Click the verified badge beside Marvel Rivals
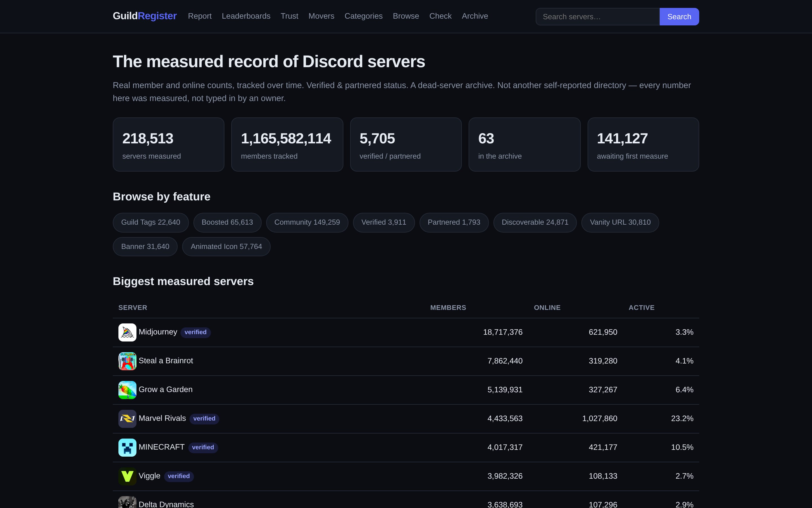 [x=204, y=419]
